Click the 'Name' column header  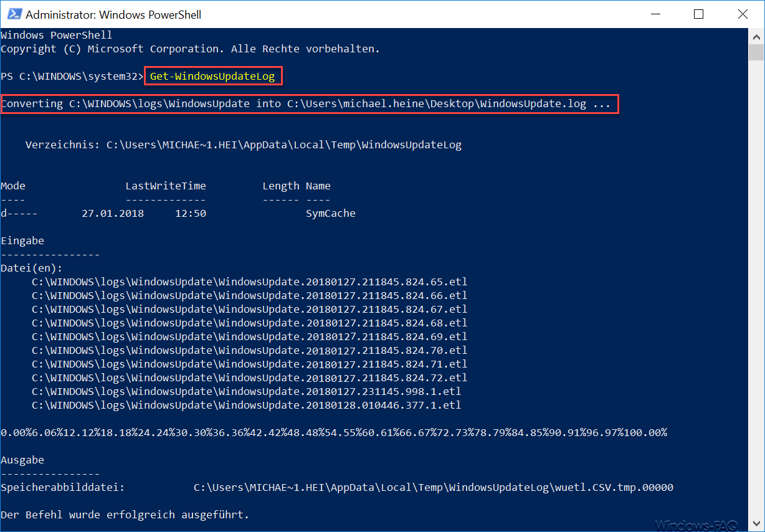coord(318,186)
